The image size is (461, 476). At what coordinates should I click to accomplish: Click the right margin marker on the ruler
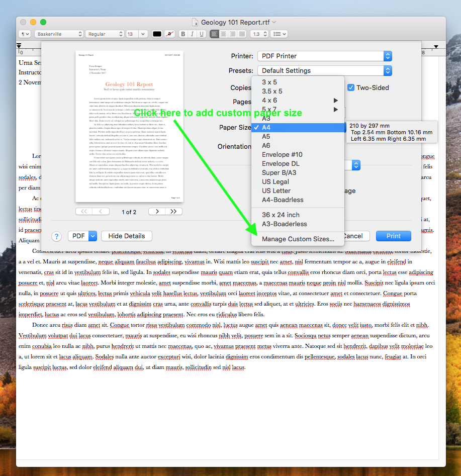point(436,47)
